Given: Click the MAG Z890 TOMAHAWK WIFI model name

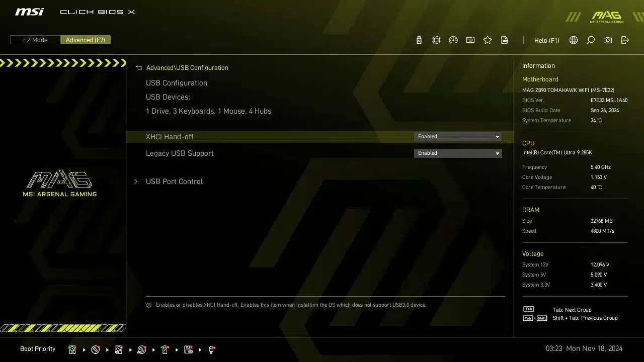Looking at the screenshot, I should (568, 90).
